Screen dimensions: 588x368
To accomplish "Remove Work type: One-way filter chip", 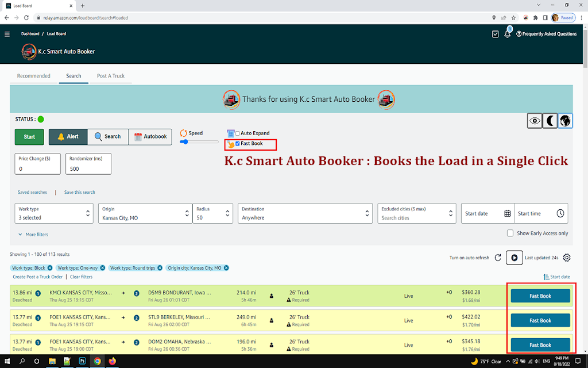I will click(x=103, y=268).
